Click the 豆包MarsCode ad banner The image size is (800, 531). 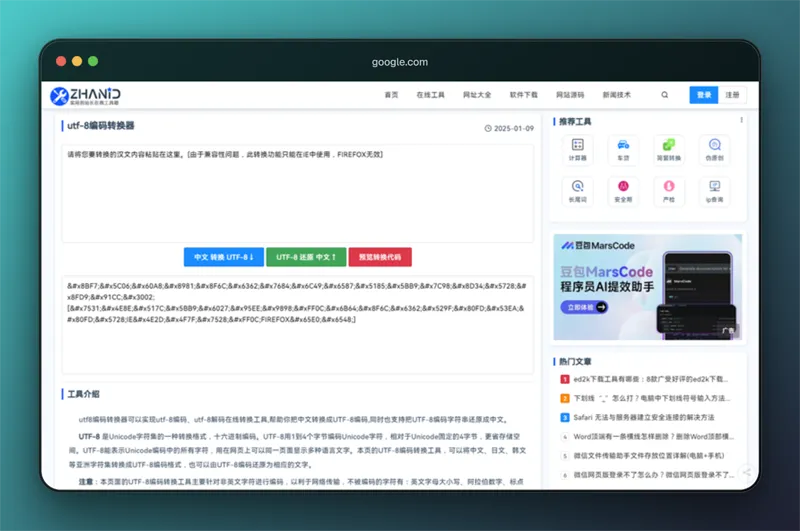coord(647,287)
